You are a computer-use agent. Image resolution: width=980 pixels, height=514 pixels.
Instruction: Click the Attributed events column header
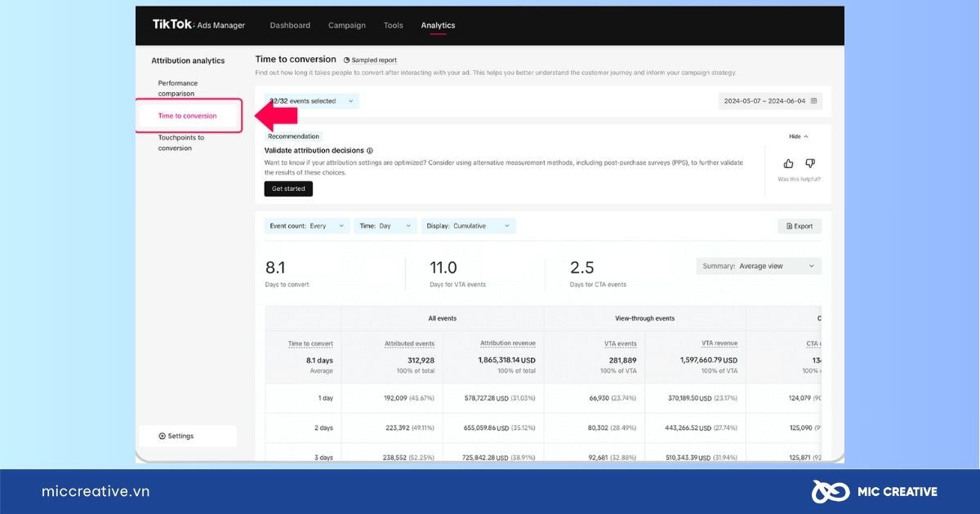410,344
